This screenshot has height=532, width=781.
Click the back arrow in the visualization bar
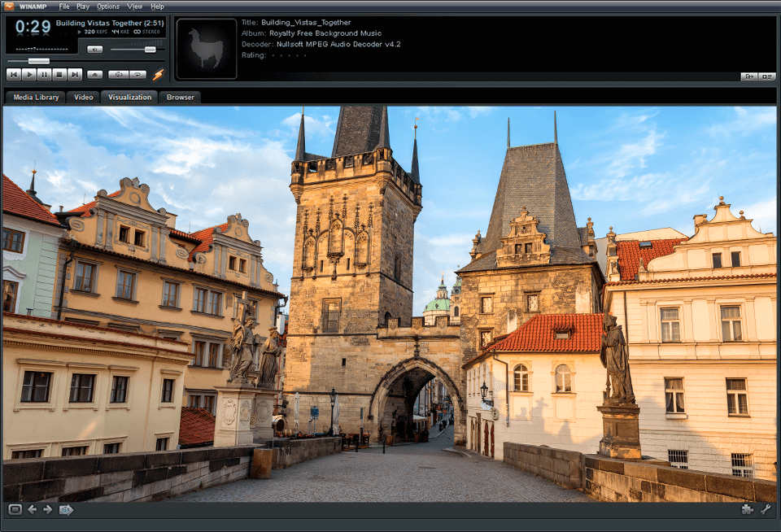[x=33, y=510]
